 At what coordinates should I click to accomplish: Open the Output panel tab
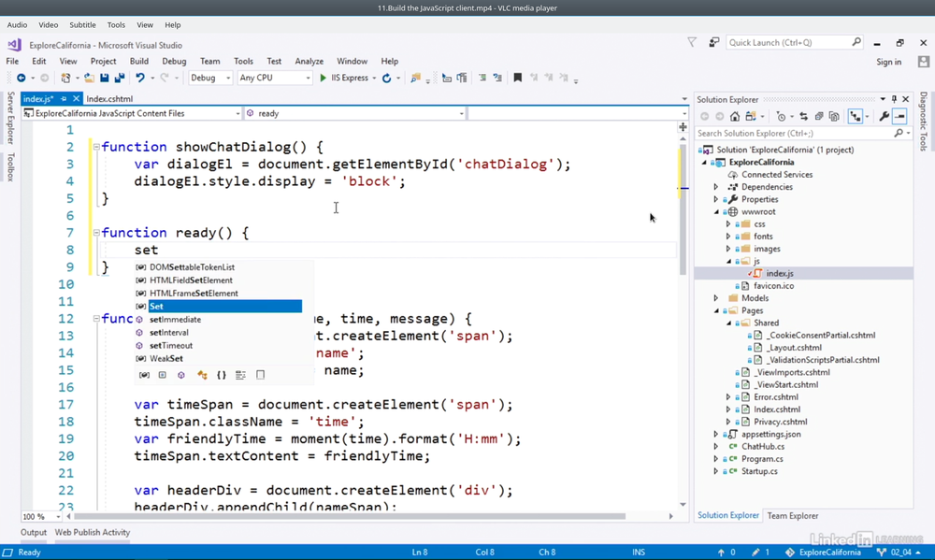34,533
